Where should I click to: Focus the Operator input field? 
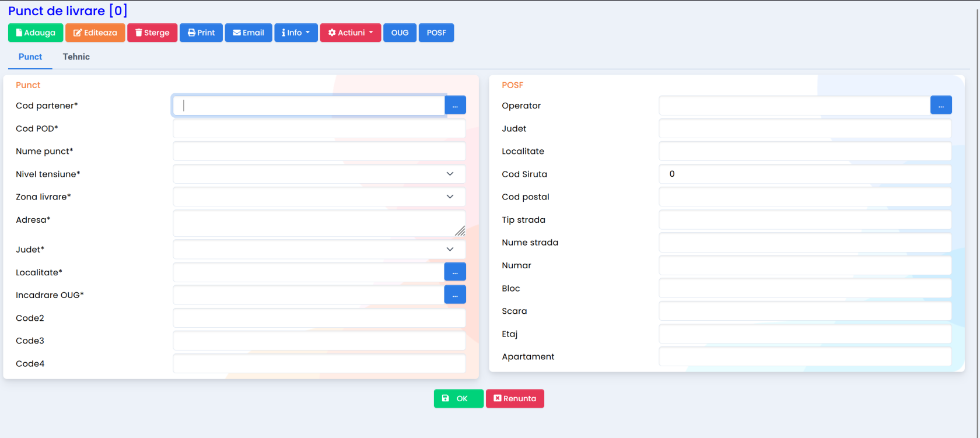(x=794, y=106)
